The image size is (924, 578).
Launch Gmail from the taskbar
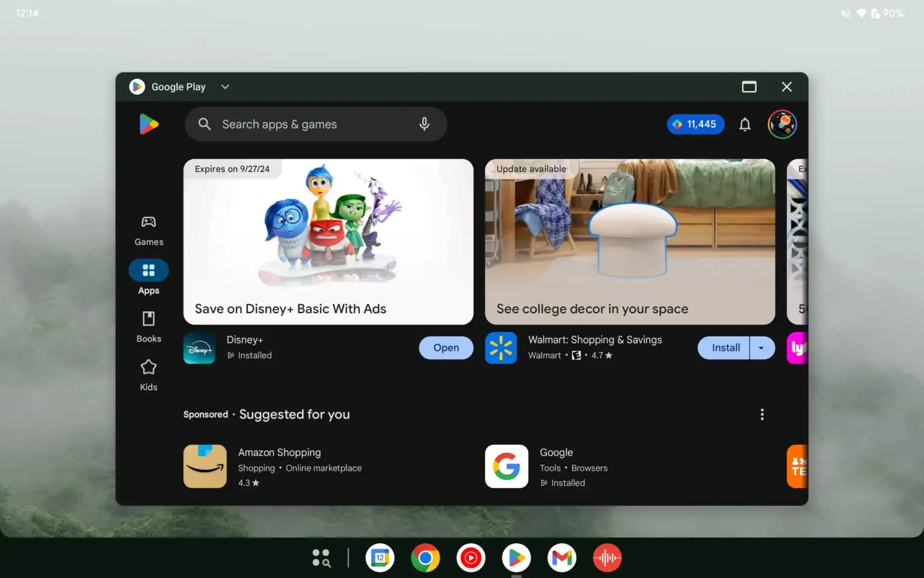pos(561,558)
